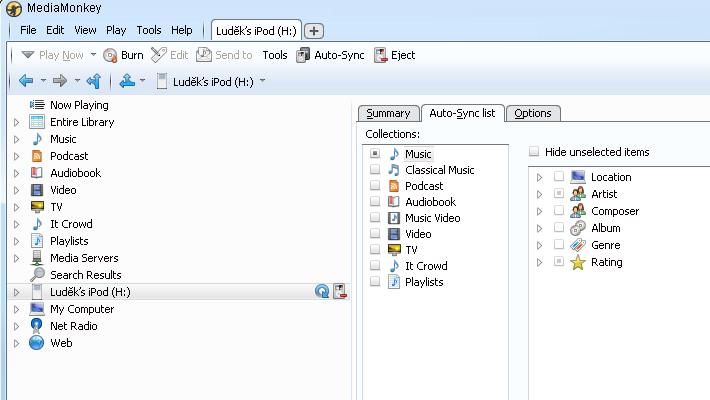This screenshot has width=710, height=400.
Task: Click the Auto-Sync device icon
Action: [x=302, y=55]
